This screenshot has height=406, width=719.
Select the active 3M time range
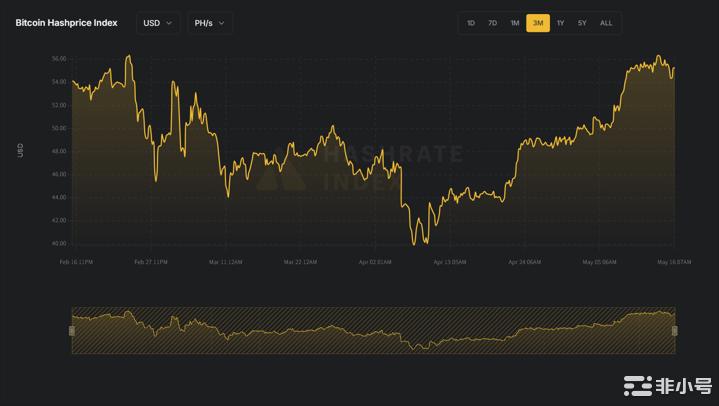point(538,23)
